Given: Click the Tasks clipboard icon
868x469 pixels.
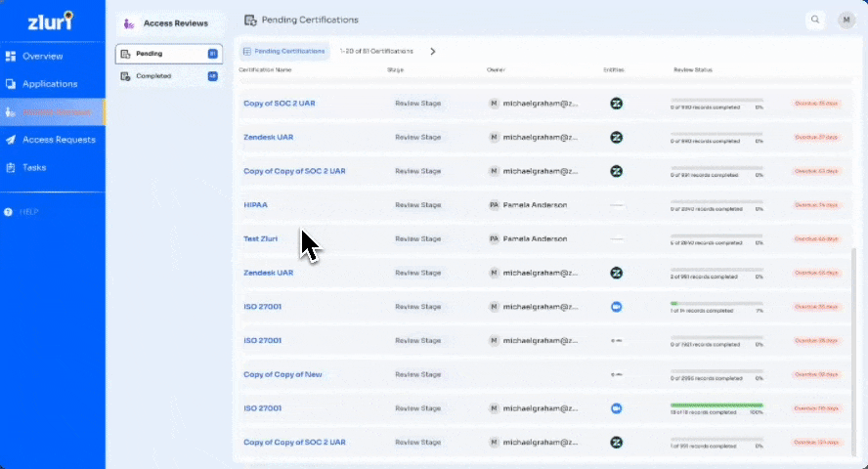Looking at the screenshot, I should (11, 168).
